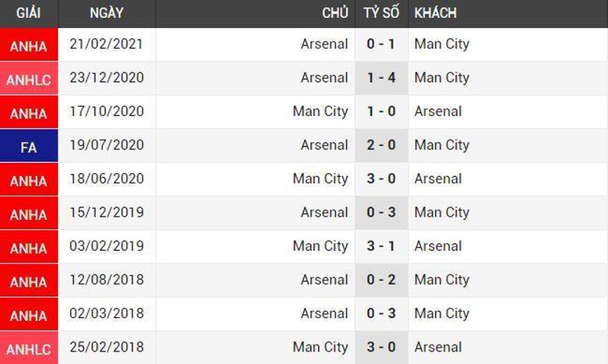Image resolution: width=608 pixels, height=364 pixels.
Task: Select the GIẢI column header
Action: (29, 13)
